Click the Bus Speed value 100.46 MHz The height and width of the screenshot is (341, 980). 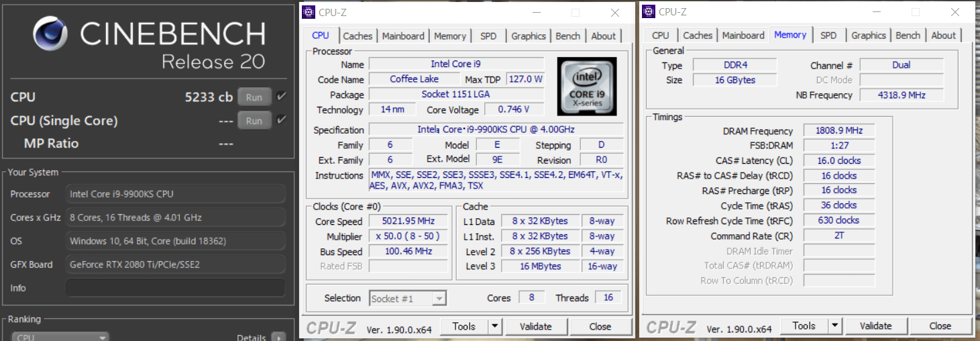pyautogui.click(x=407, y=252)
